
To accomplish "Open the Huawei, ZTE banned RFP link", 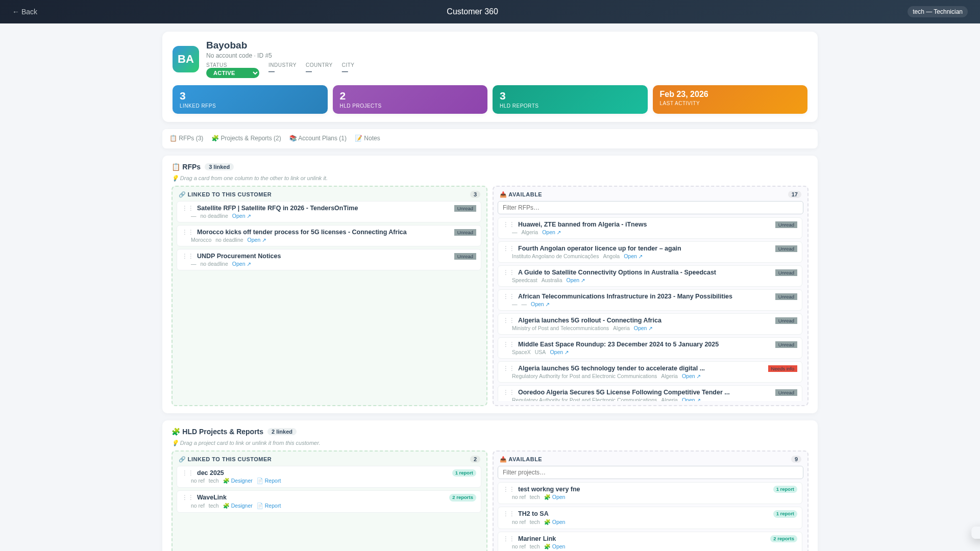I will point(551,233).
